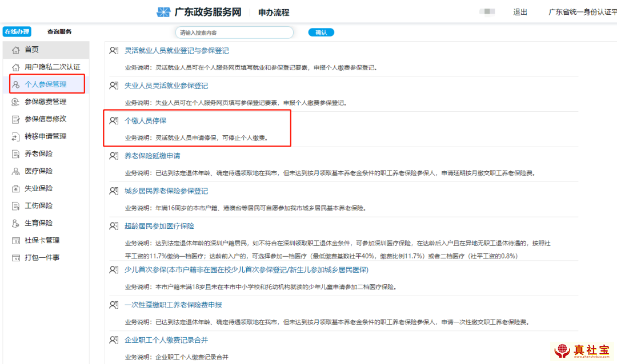
Task: Open 灵活就业人员就业登记与参保登记 link
Action: (x=177, y=51)
